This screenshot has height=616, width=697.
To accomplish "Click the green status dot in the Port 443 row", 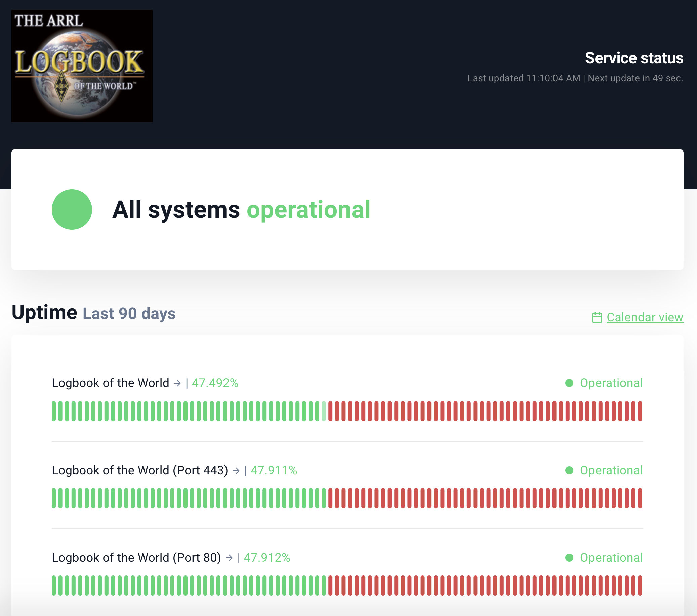I will (x=569, y=470).
